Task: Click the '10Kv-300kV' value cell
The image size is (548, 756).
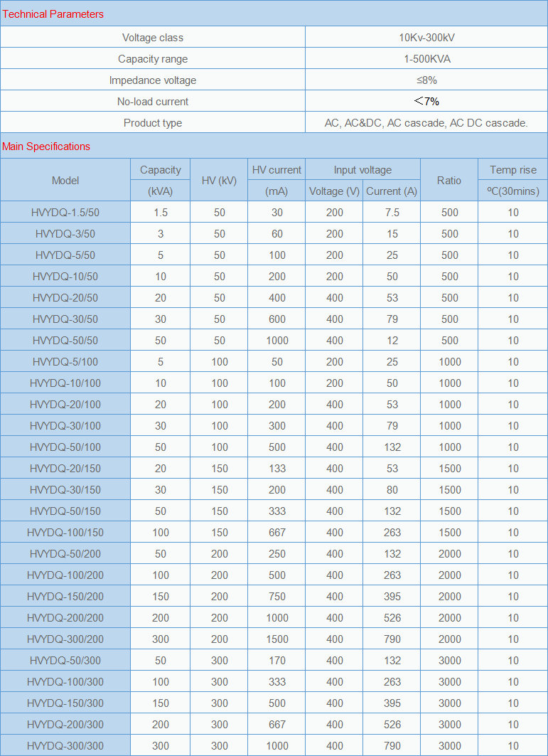Action: (x=426, y=38)
